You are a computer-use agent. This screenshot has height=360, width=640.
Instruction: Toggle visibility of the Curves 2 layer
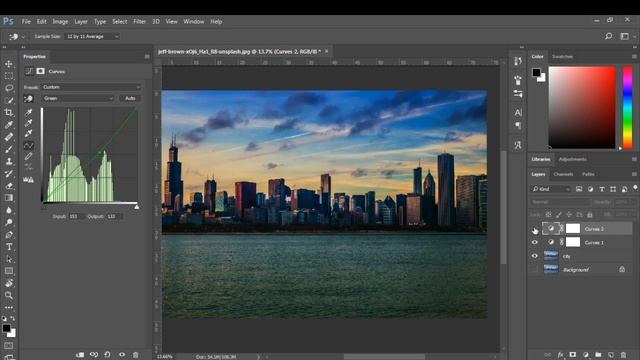coord(535,230)
